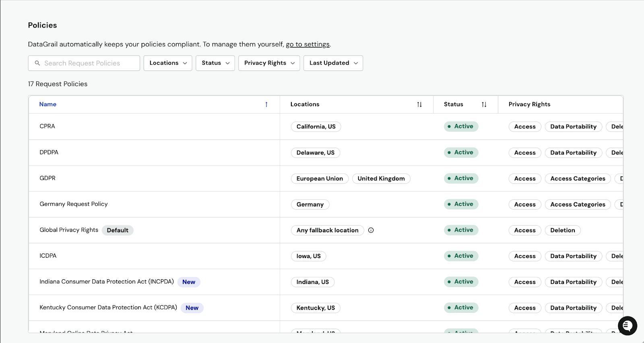Click the United Kingdom location tag
The width and height of the screenshot is (644, 343).
381,179
